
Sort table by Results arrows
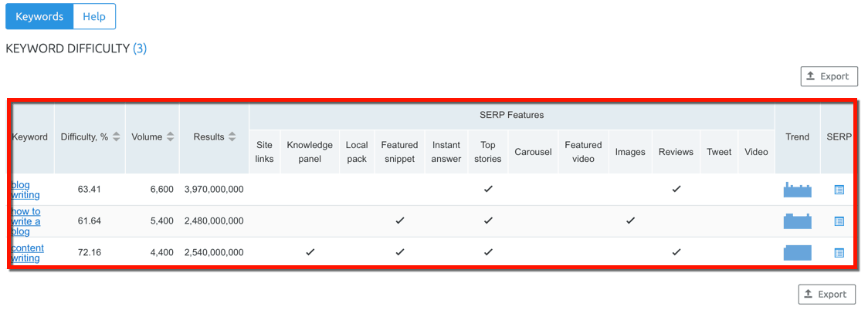pos(232,137)
